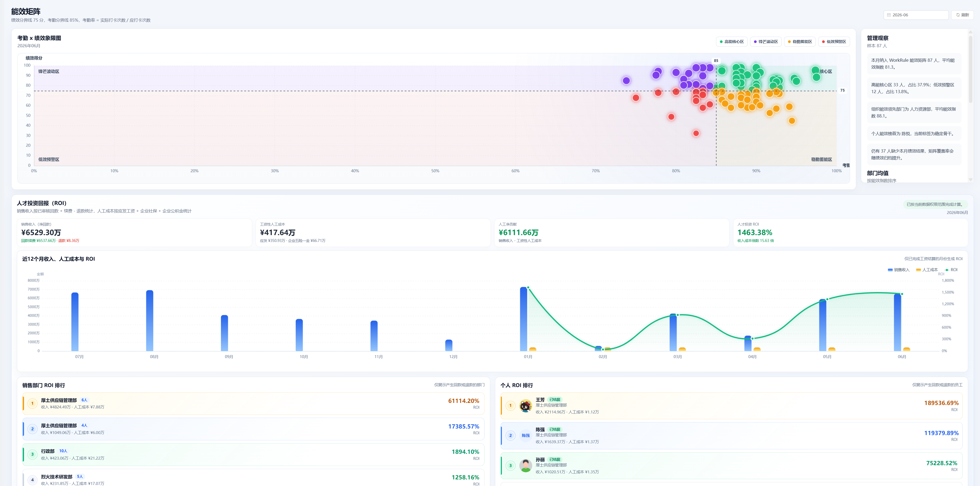980x486 pixels.
Task: Click the 已结薪 tag next to 王芳
Action: [555, 400]
